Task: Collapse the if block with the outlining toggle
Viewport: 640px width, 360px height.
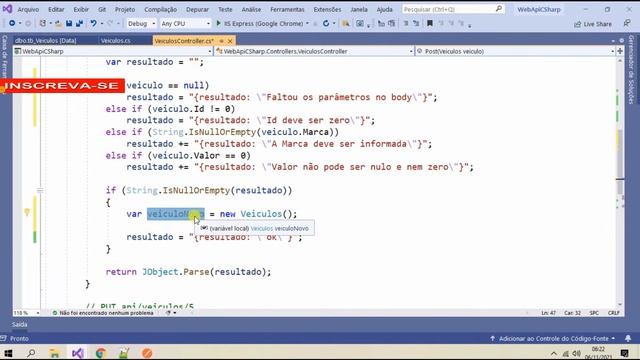Action: [x=40, y=190]
